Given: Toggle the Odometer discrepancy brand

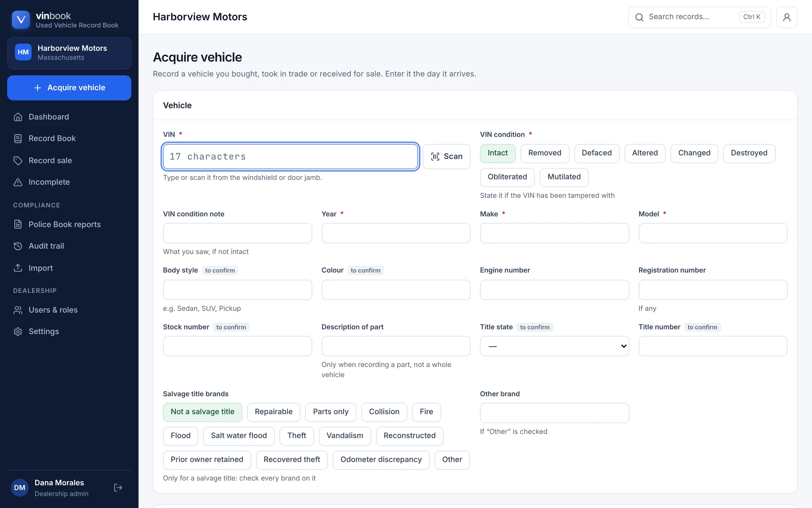Looking at the screenshot, I should (x=381, y=460).
